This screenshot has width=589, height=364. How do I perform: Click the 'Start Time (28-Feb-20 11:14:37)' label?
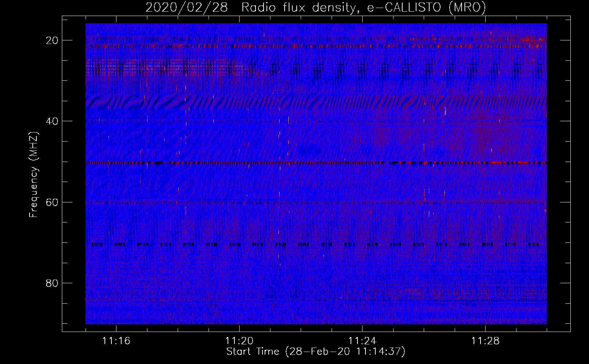tap(316, 352)
